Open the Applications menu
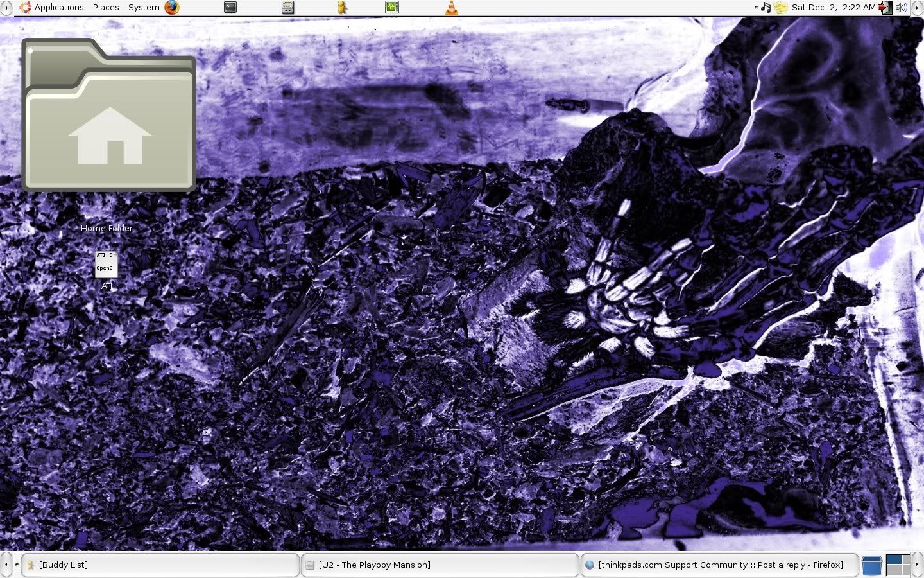 [x=52, y=8]
